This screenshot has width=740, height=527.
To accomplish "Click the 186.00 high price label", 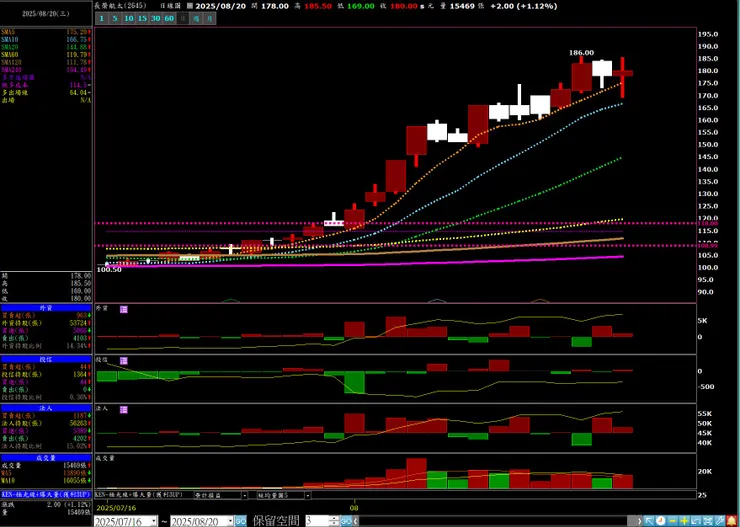I will pos(581,53).
